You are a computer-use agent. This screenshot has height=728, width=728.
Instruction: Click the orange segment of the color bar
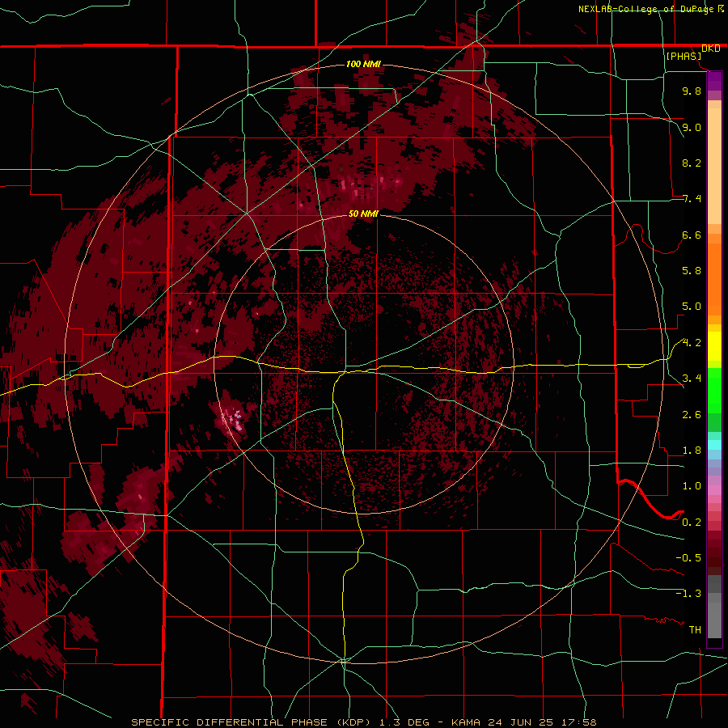(714, 278)
